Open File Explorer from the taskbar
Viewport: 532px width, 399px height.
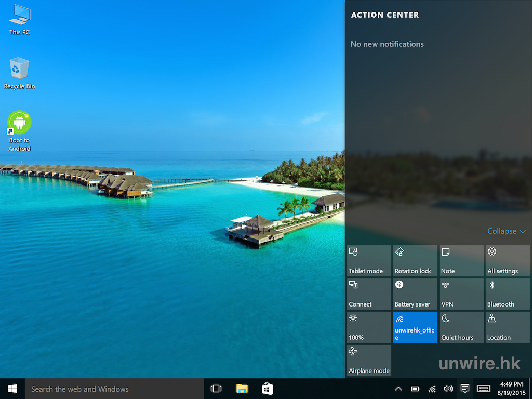[242, 389]
